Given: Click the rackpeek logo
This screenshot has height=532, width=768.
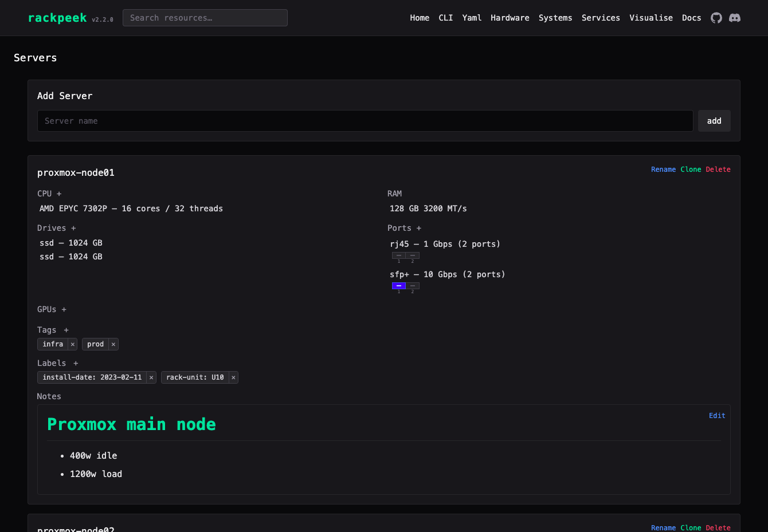Looking at the screenshot, I should 57,18.
